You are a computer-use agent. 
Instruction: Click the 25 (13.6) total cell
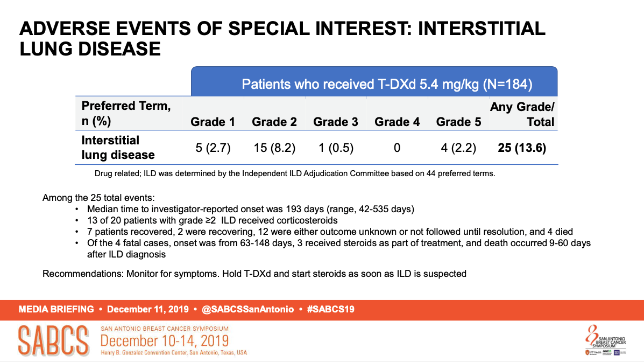(522, 148)
